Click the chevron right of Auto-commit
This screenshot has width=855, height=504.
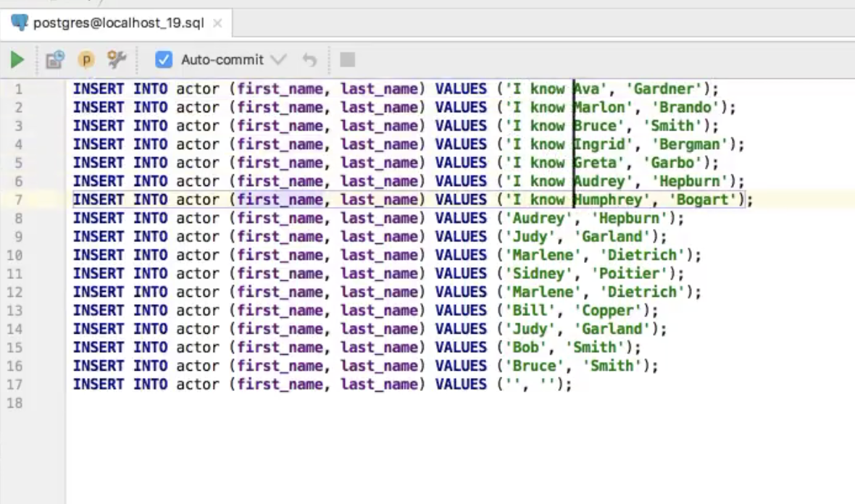279,60
